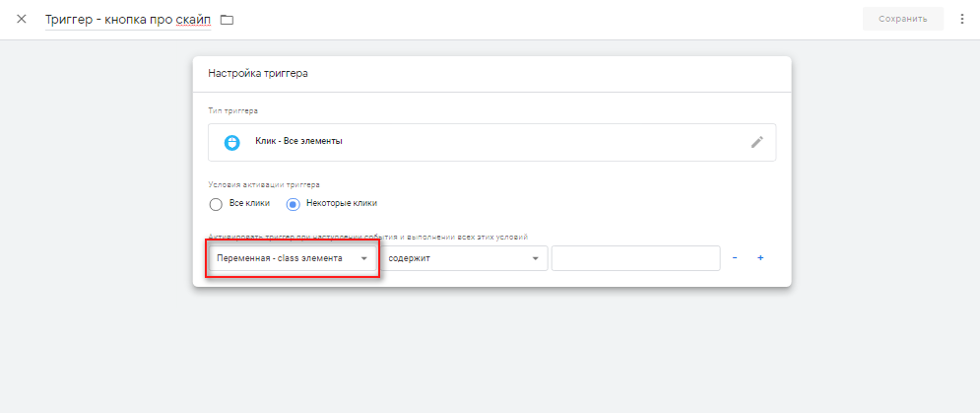The width and height of the screenshot is (980, 413).
Task: Focus the empty condition value field
Action: click(x=635, y=258)
